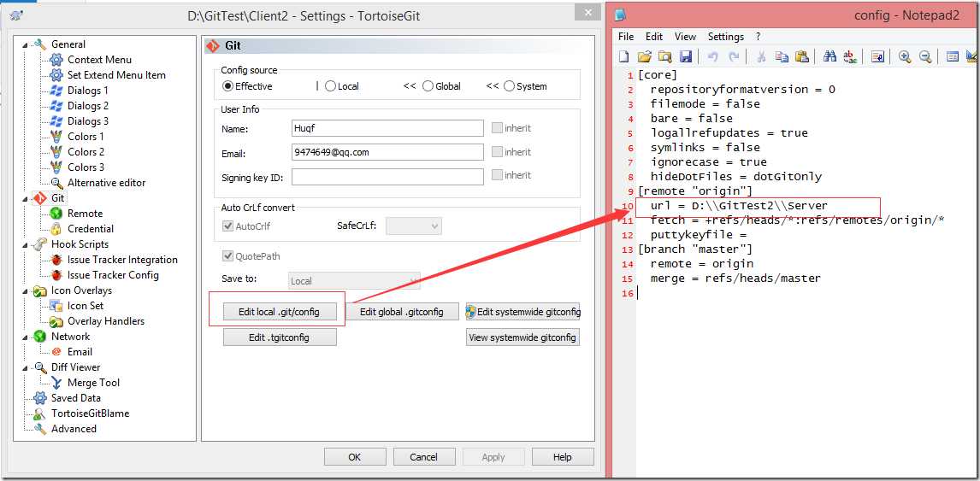Open Edit menu in Notepad2

(654, 37)
